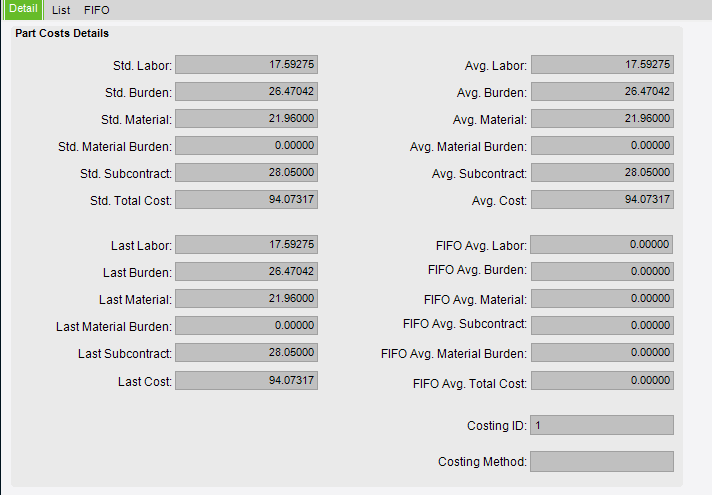Screen dimensions: 712x495
Task: Click the Last Material Burden field
Action: point(247,326)
